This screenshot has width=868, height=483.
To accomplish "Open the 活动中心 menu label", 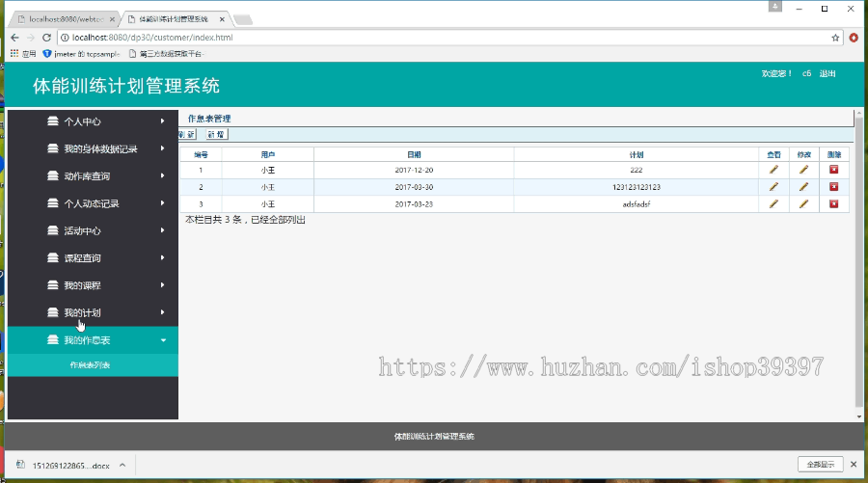I will pos(83,230).
